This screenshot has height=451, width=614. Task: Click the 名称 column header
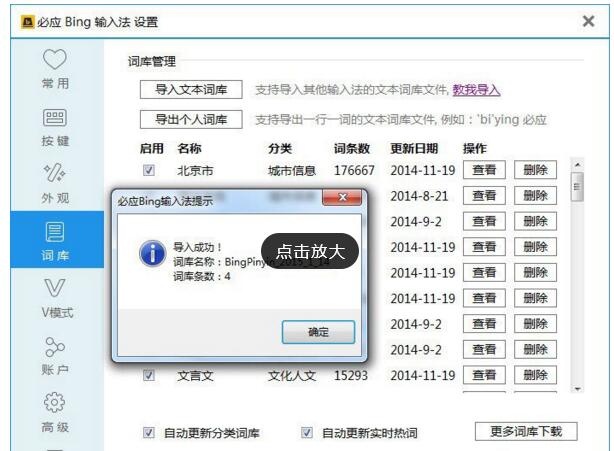tap(190, 148)
